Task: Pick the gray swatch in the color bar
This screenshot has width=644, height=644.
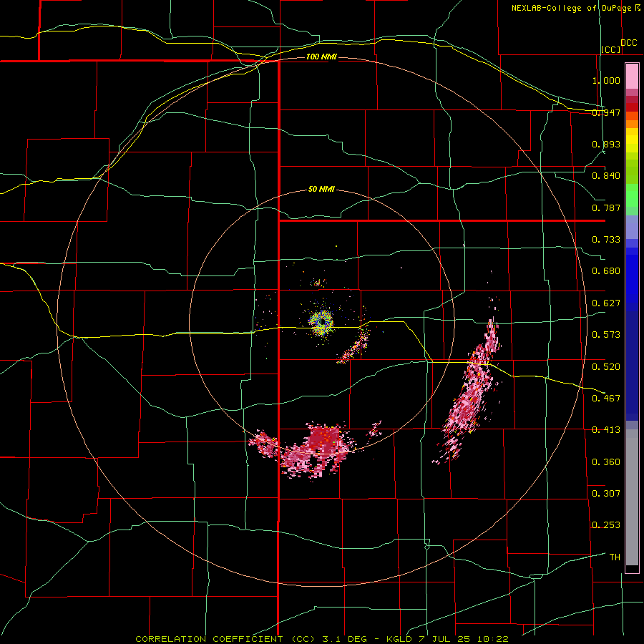Action: pyautogui.click(x=632, y=497)
